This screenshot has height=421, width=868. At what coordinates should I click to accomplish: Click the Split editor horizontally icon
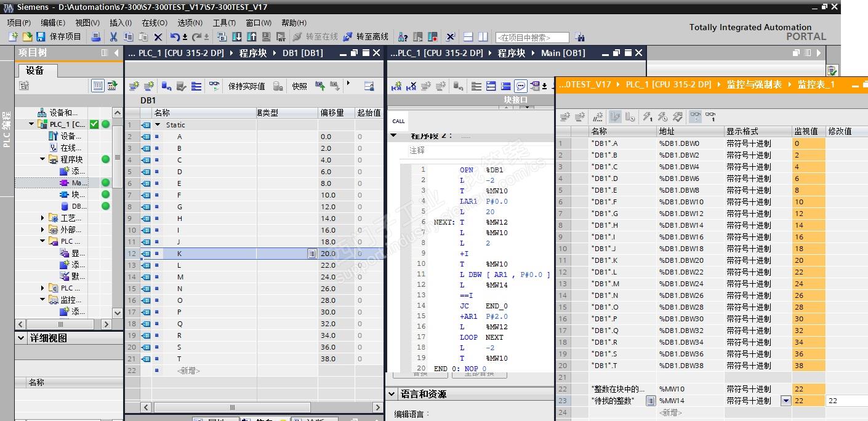(468, 37)
